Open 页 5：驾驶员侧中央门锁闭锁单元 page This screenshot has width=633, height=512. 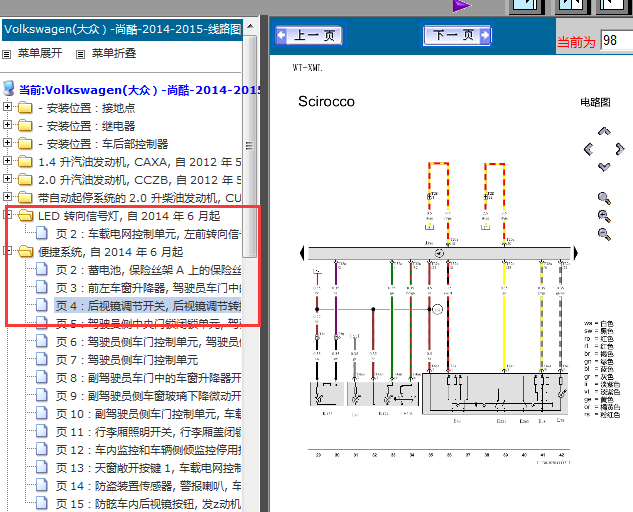[148, 324]
